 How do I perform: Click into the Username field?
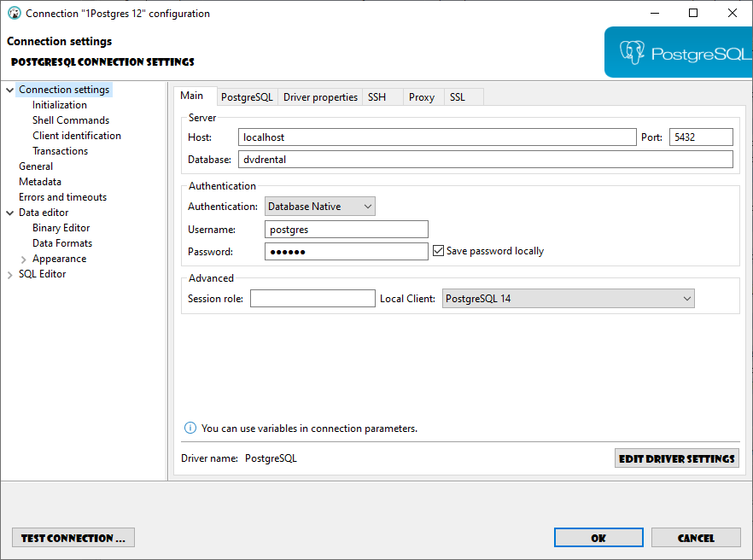(347, 230)
